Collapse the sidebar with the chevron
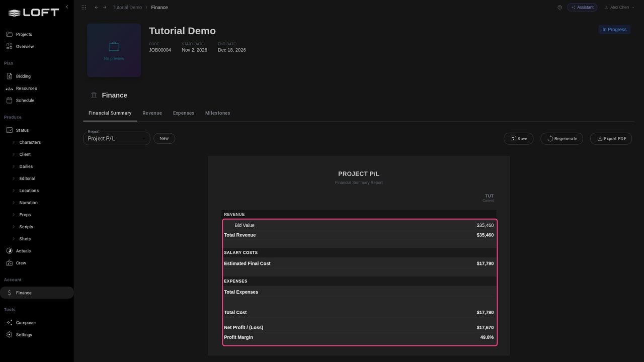Image resolution: width=644 pixels, height=362 pixels. (x=67, y=7)
